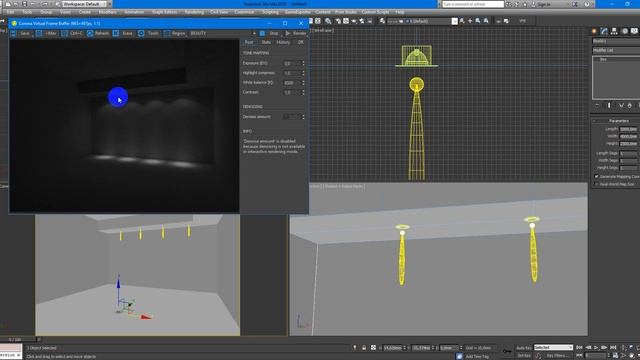Send render to Max with the >Max button
Screen dimensions: 640x360
47,33
